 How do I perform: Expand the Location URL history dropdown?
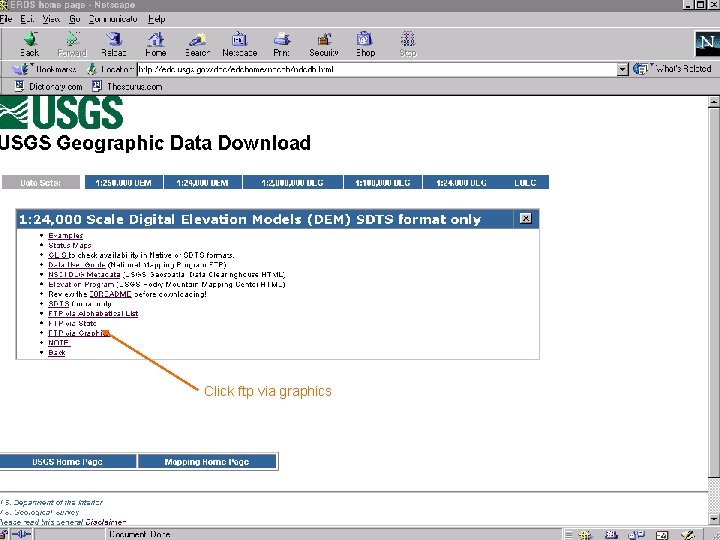pyautogui.click(x=622, y=69)
